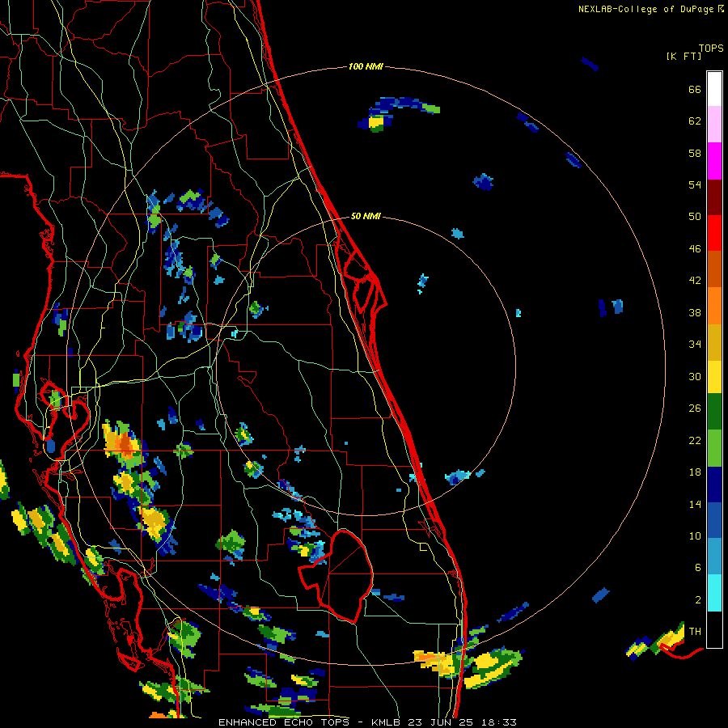Click the 58 legend value

click(x=695, y=153)
